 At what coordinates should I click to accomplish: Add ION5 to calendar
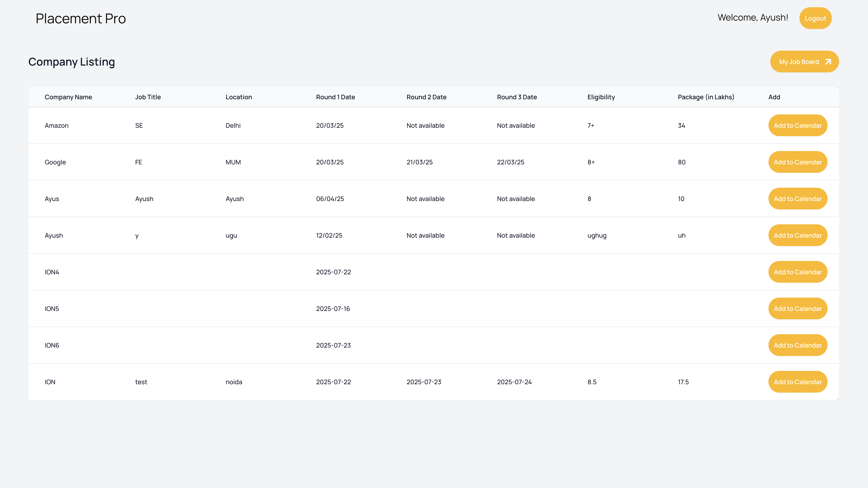[797, 309]
